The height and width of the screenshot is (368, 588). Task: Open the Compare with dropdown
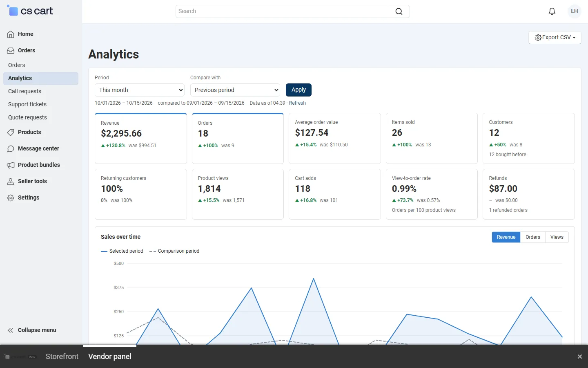coord(235,90)
